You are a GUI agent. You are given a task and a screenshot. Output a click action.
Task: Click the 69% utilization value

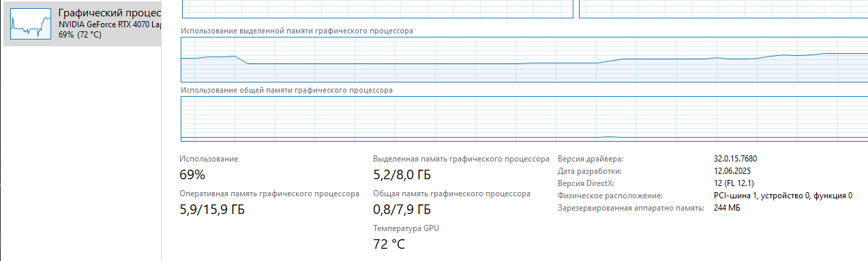(x=192, y=174)
